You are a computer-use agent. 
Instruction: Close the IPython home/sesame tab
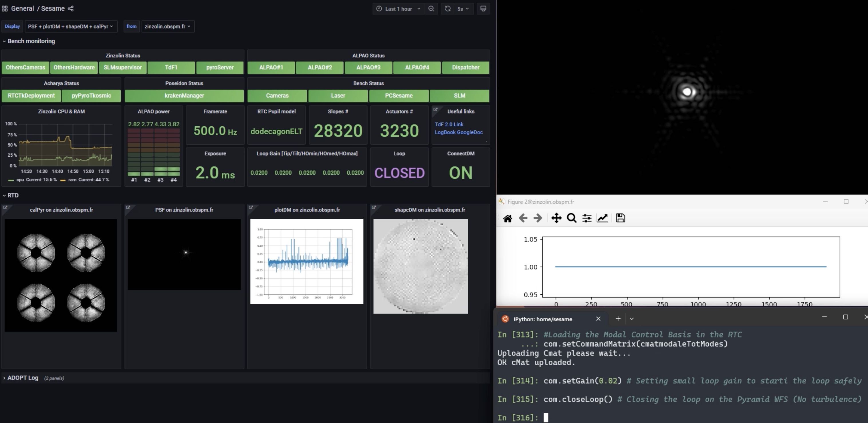pyautogui.click(x=598, y=319)
